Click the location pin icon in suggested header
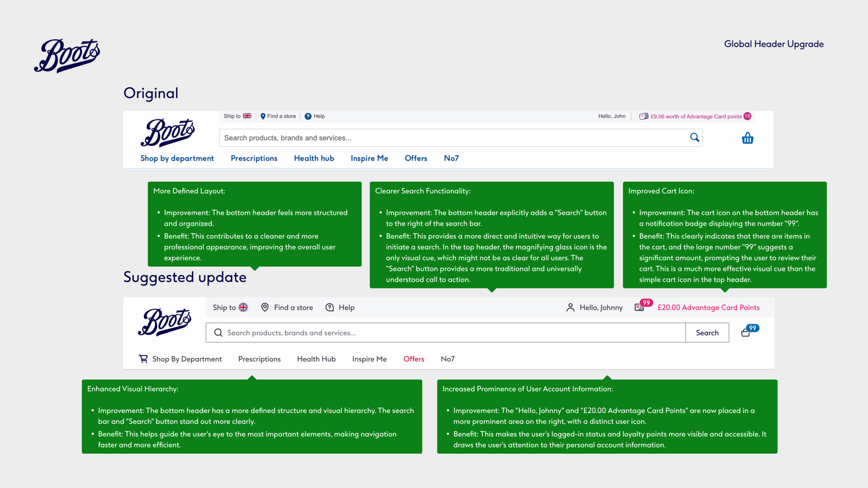868x488 pixels. [265, 307]
